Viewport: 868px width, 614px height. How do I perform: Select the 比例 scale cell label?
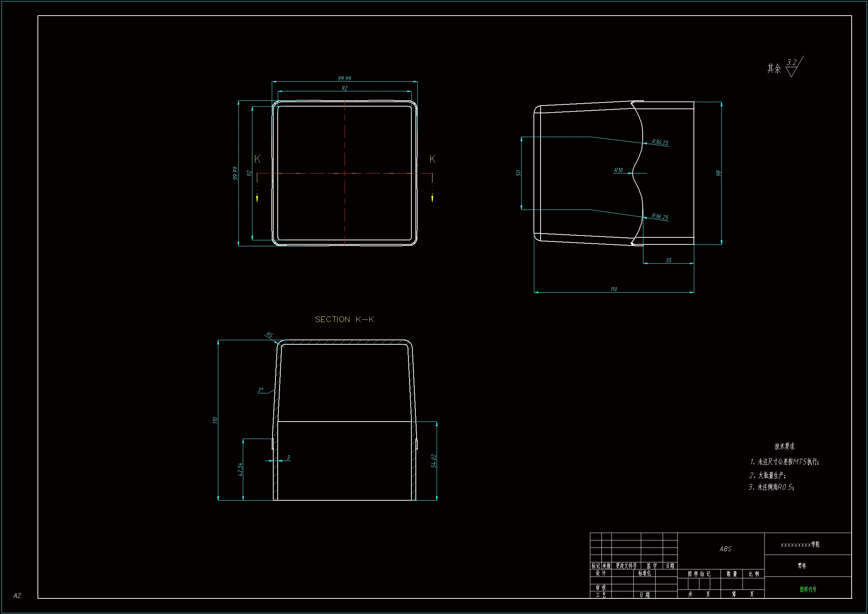tap(753, 574)
